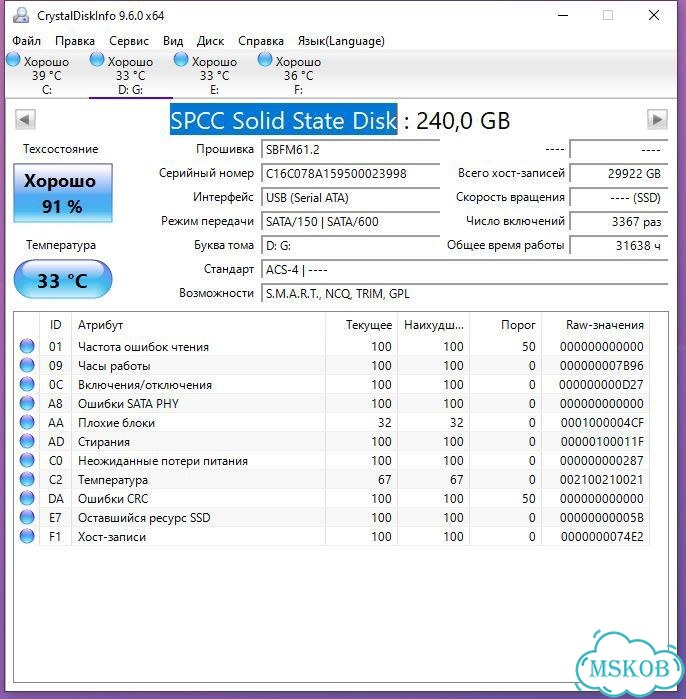Click rotation rate value ---- (SSD)

coord(618,198)
